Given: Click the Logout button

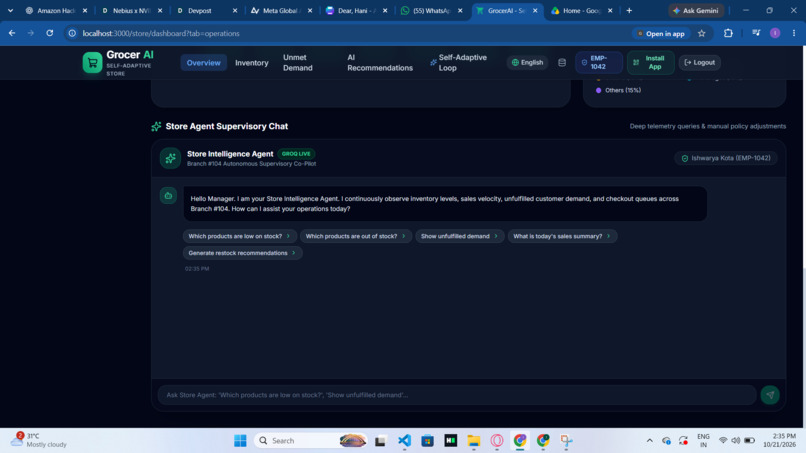Looking at the screenshot, I should click(700, 63).
